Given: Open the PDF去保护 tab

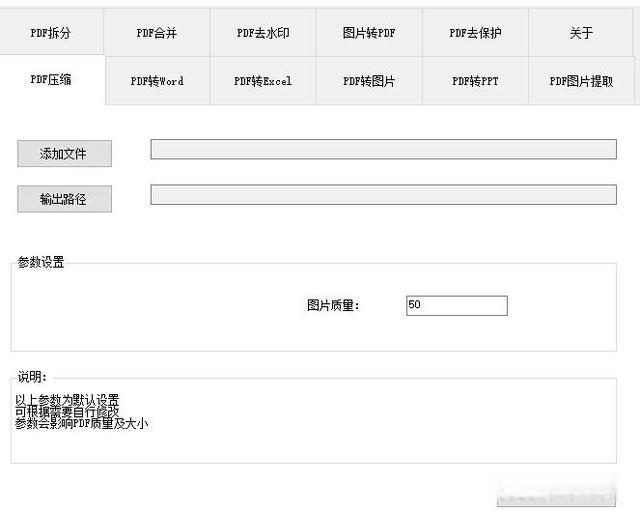Looking at the screenshot, I should (475, 33).
